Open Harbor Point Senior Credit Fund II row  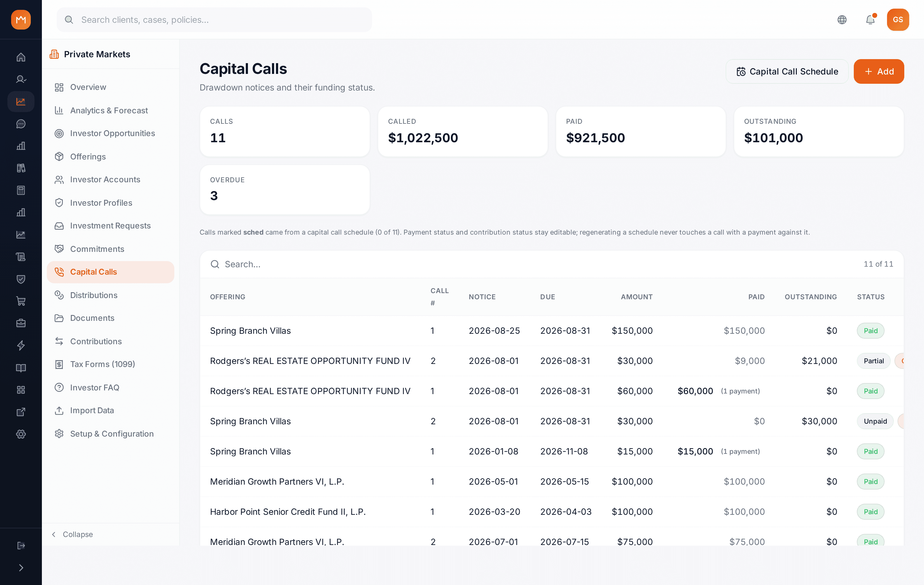(552, 512)
